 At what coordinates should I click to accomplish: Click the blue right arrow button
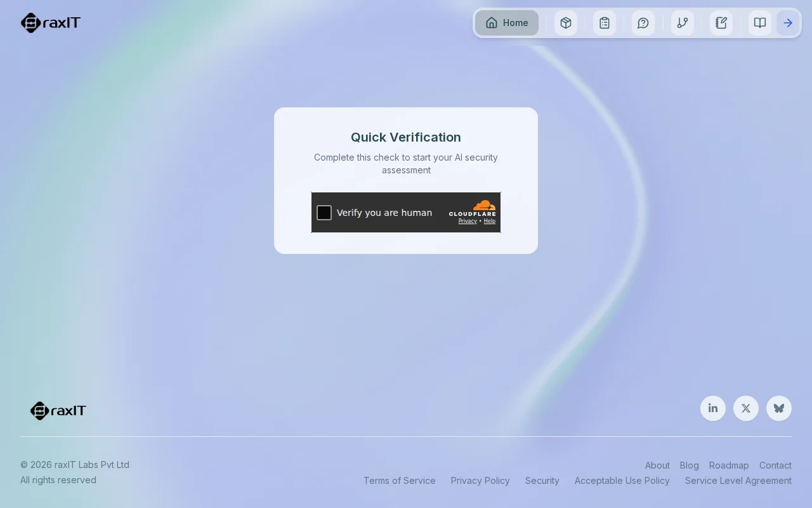[x=788, y=23]
